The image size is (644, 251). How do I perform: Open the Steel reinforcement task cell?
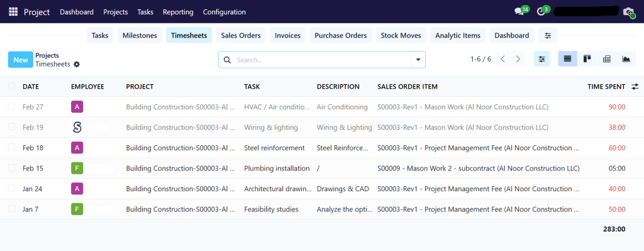[x=274, y=148]
